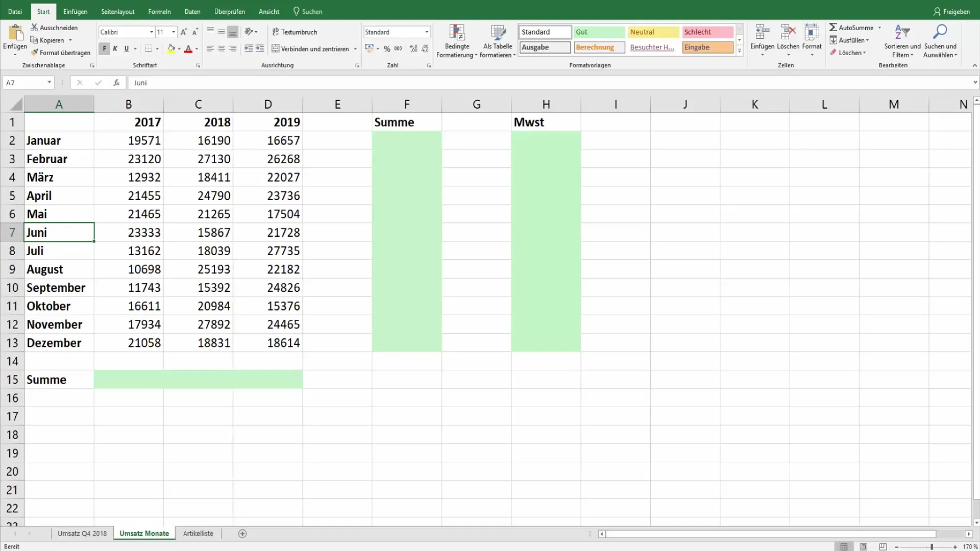Click the zoom slider handle

[932, 547]
